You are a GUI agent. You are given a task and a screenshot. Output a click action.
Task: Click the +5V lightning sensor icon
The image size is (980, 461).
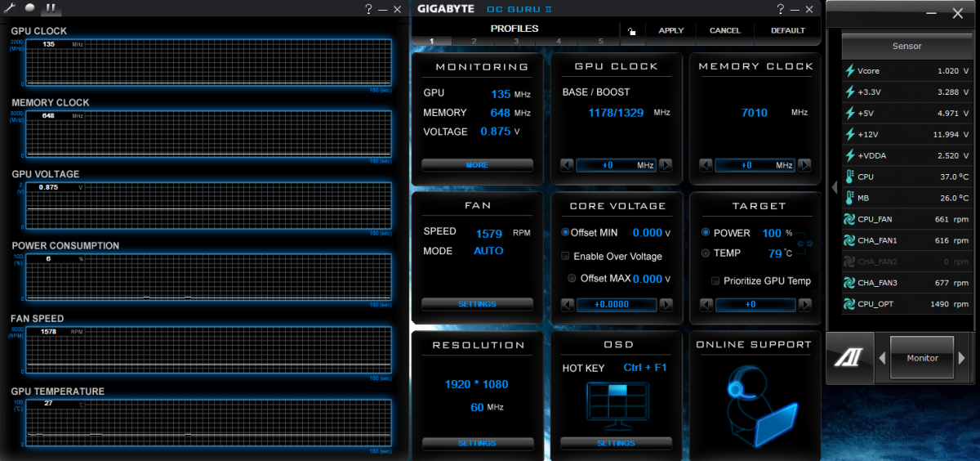coord(849,113)
